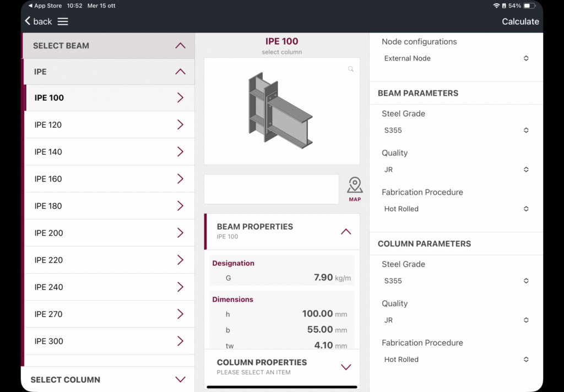Tap the back arrow icon
The height and width of the screenshot is (392, 564).
click(x=28, y=21)
